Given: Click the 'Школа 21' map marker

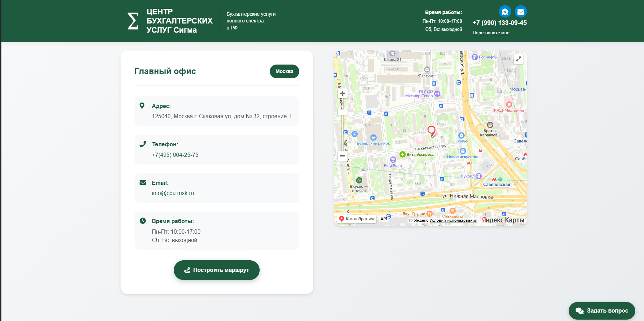Looking at the screenshot, I should (392, 54).
